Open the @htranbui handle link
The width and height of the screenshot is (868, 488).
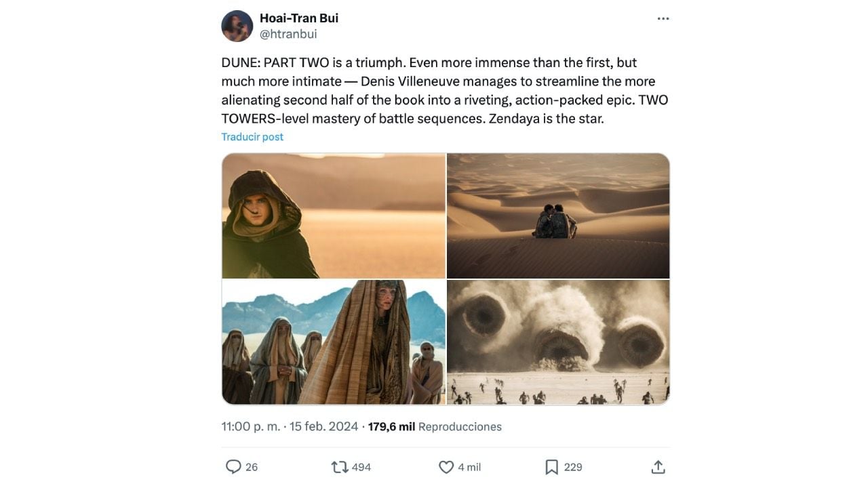(x=288, y=34)
